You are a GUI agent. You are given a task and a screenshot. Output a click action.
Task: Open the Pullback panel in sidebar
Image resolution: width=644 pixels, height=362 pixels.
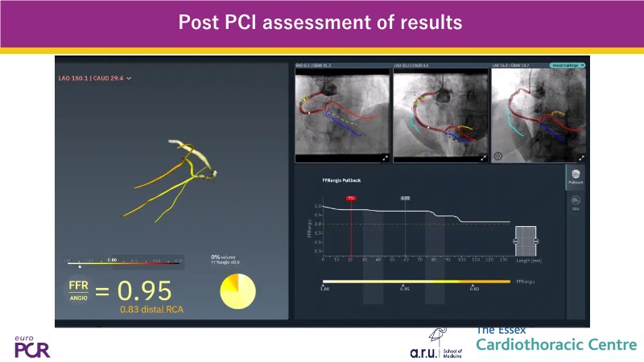[576, 176]
